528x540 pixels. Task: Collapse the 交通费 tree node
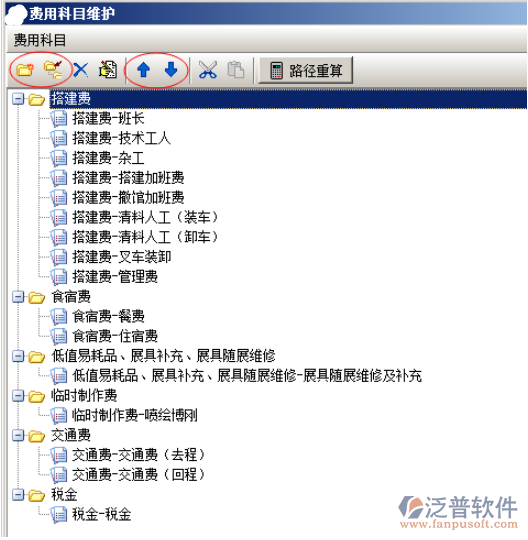tap(18, 436)
